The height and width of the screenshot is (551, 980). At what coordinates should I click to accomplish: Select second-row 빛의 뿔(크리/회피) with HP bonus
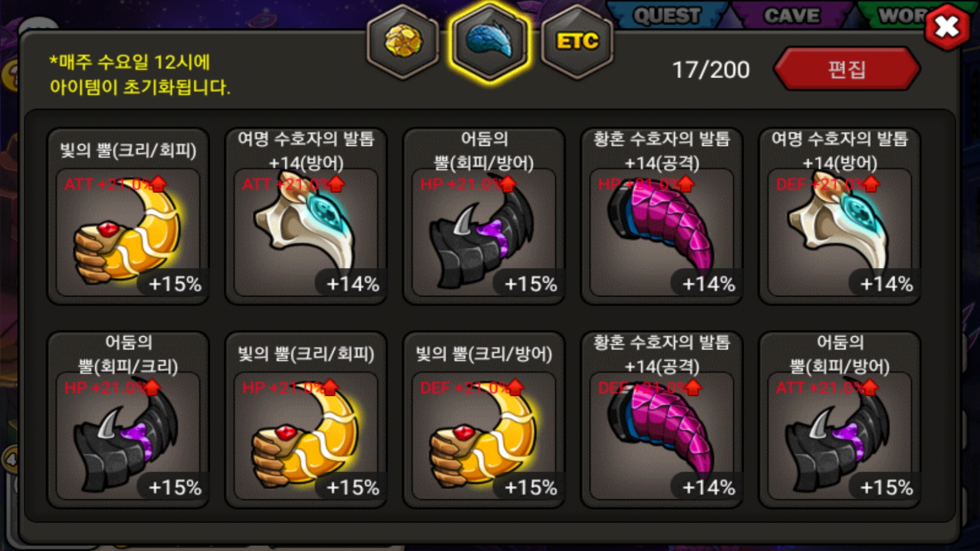coord(306,420)
